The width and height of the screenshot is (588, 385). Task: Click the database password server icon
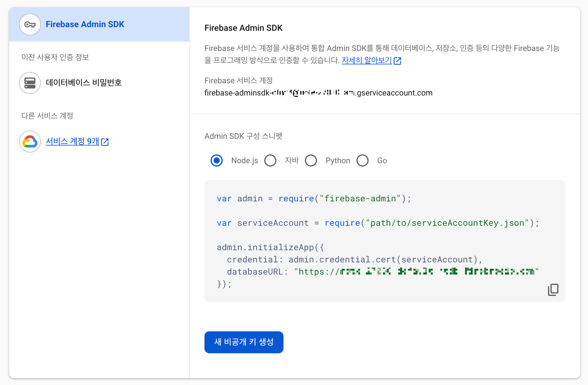coord(30,83)
